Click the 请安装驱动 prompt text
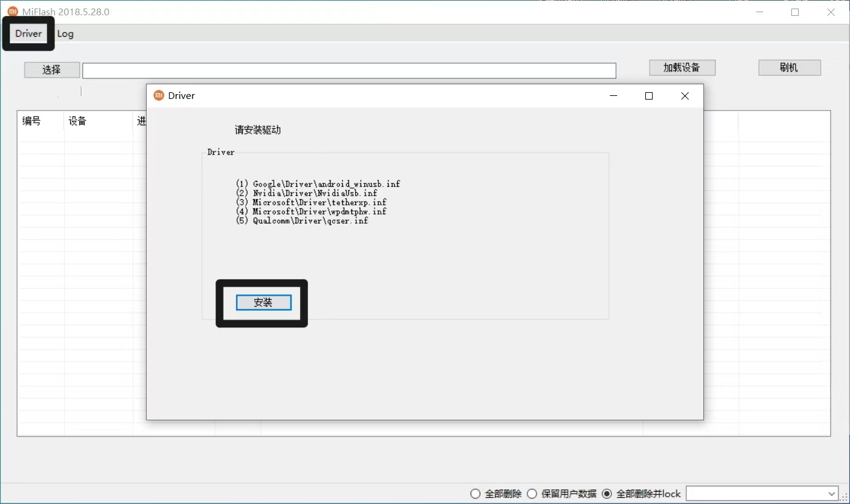850x504 pixels. click(258, 130)
